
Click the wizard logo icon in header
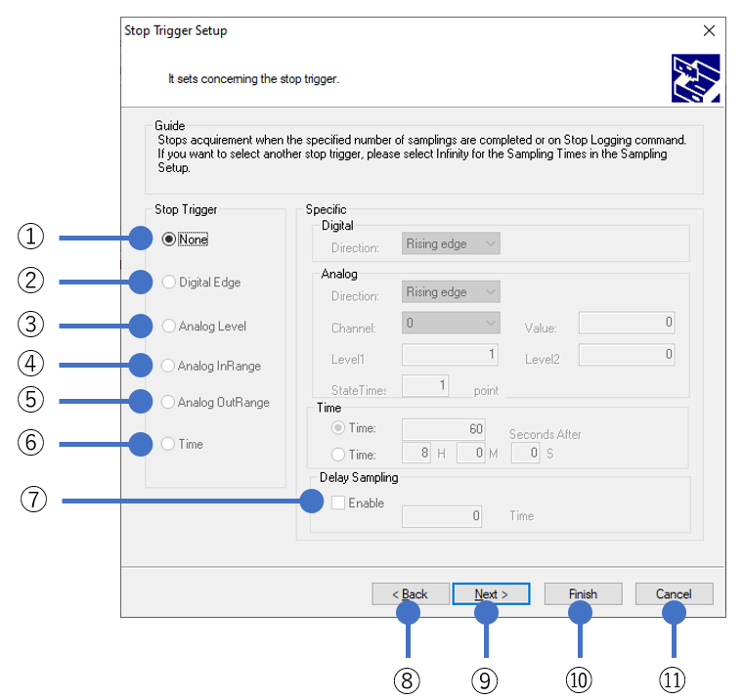point(696,78)
